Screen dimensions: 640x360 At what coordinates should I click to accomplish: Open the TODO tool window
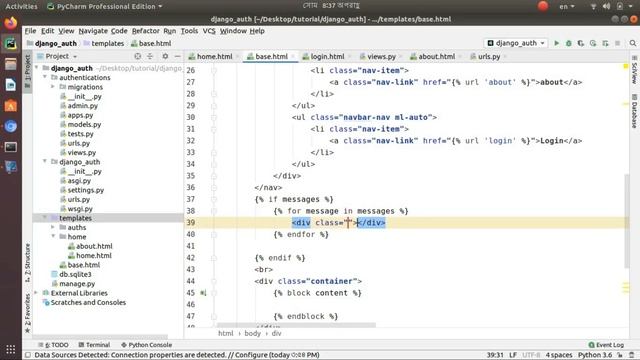(53, 345)
